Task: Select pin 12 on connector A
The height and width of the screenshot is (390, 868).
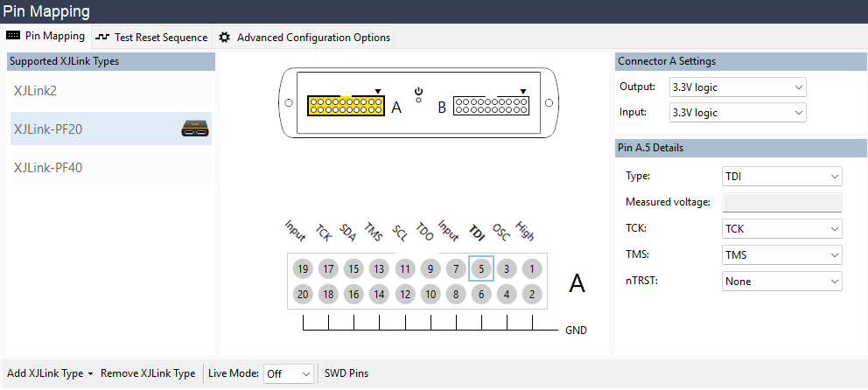Action: tap(404, 295)
